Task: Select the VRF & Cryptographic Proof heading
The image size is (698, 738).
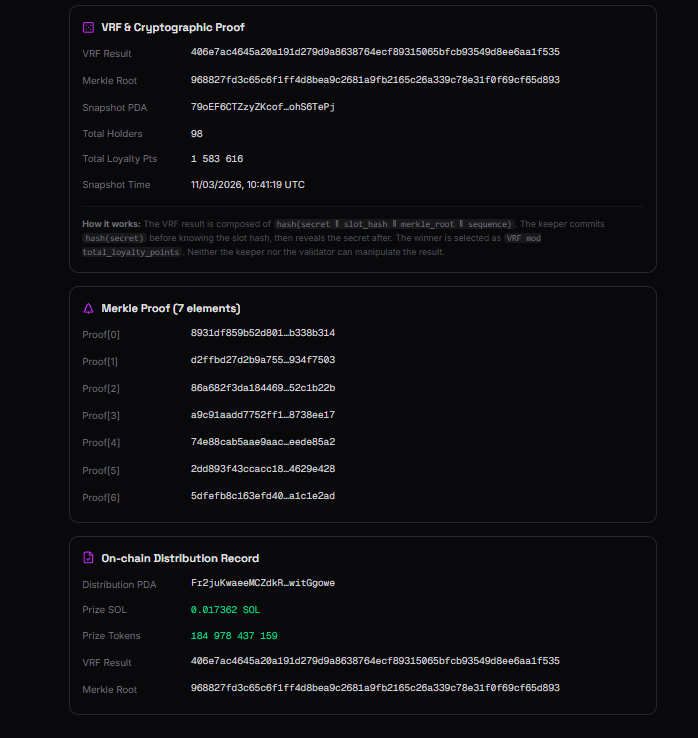Action: (x=173, y=27)
